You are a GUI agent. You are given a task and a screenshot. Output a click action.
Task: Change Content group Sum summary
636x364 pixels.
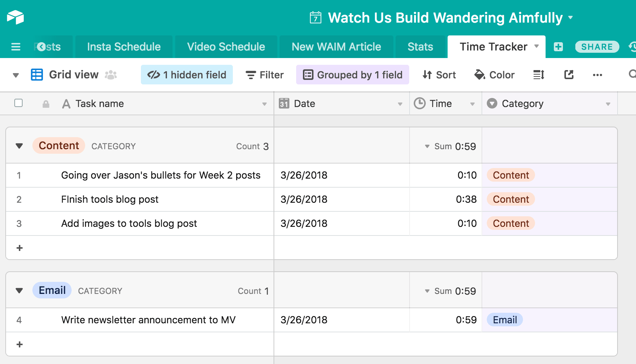point(451,146)
